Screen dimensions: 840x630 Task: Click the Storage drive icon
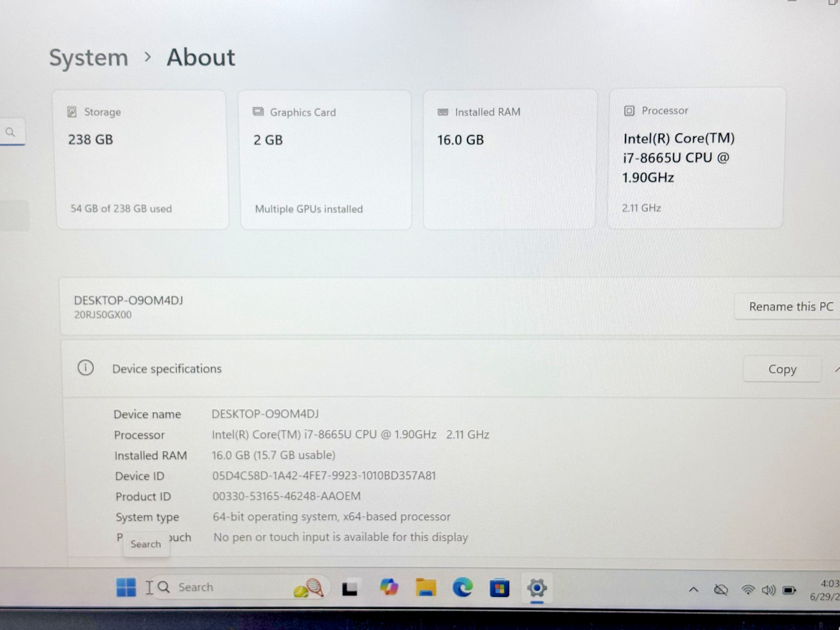pos(72,112)
